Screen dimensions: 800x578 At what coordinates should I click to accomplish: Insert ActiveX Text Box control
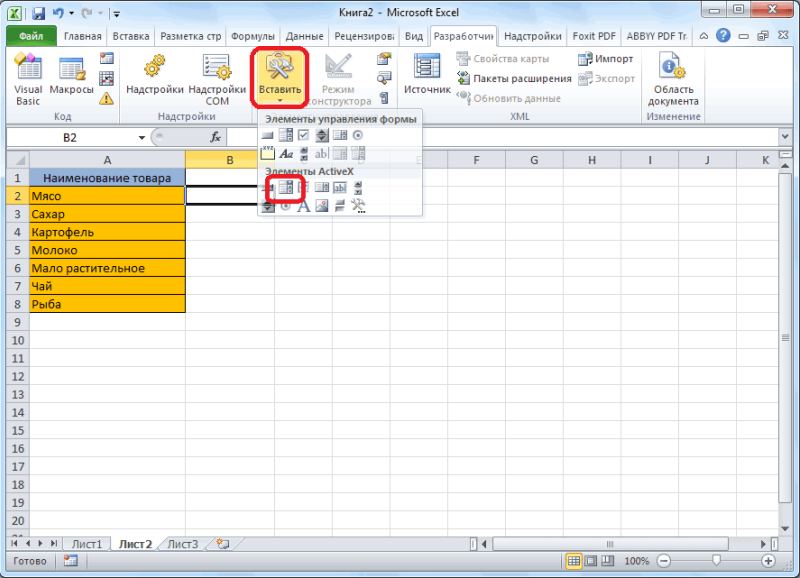pyautogui.click(x=340, y=188)
